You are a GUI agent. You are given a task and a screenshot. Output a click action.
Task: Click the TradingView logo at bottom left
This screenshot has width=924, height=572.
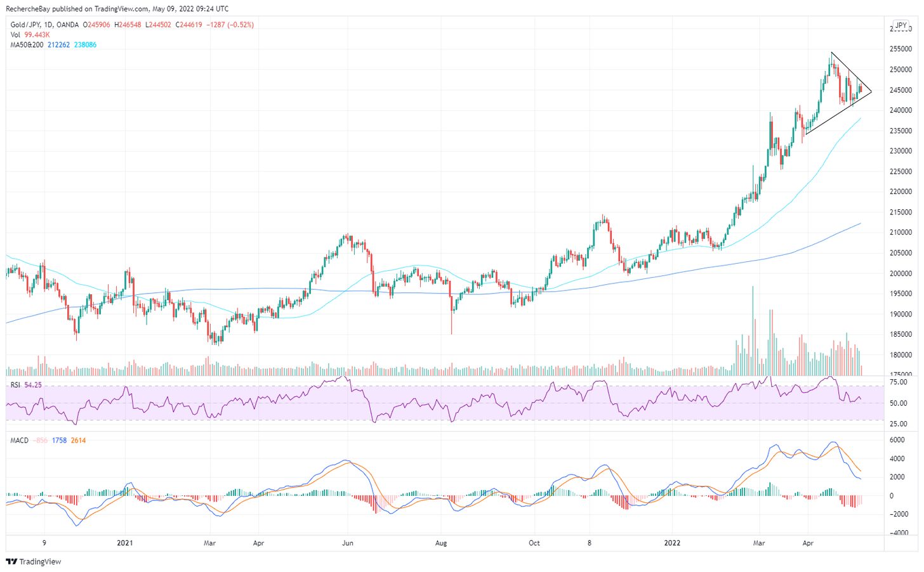click(x=34, y=562)
